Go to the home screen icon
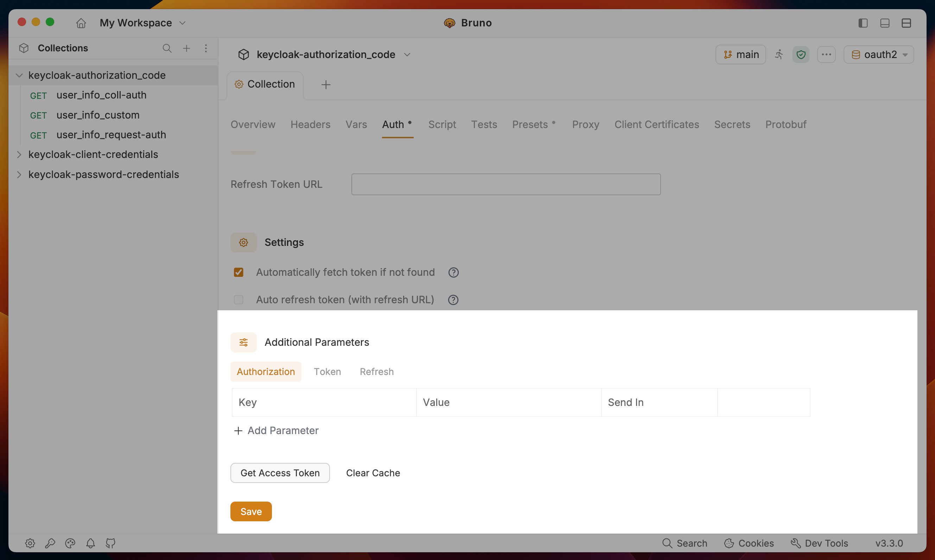 (81, 23)
